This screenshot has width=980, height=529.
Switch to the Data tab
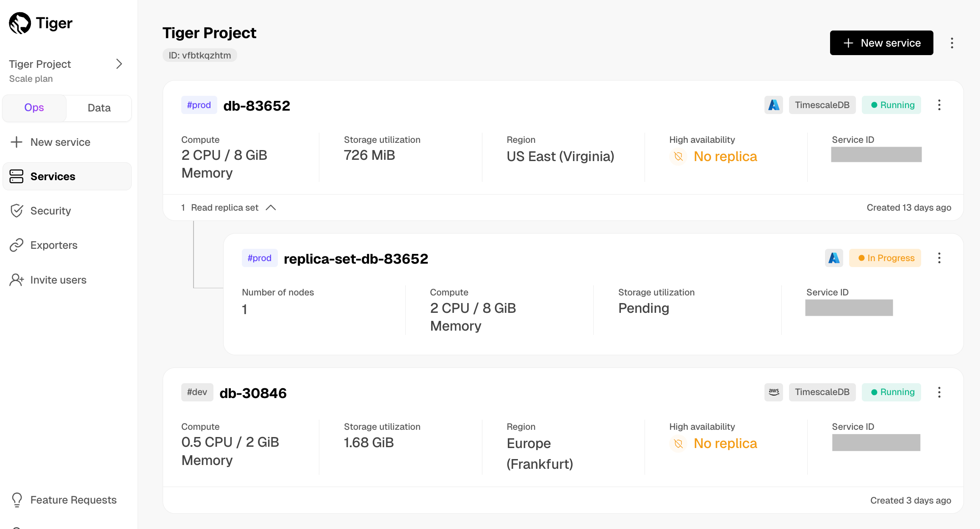click(x=99, y=108)
